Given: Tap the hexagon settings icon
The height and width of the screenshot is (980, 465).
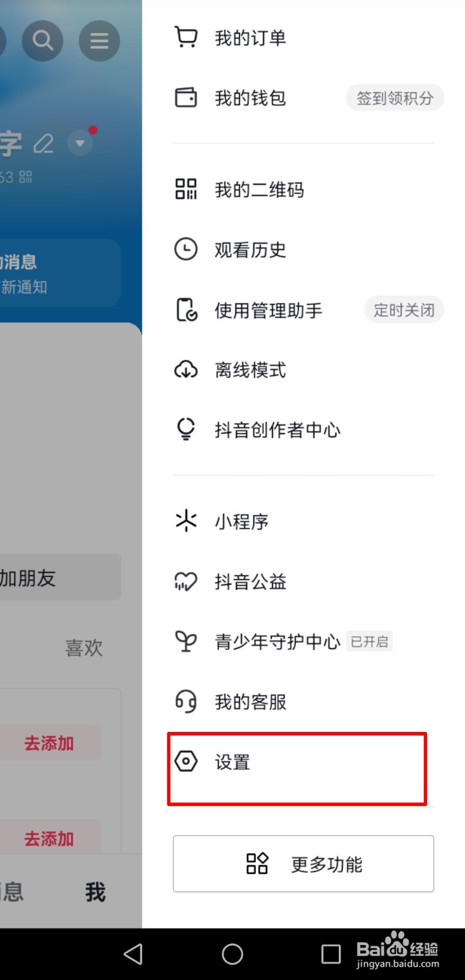Looking at the screenshot, I should 186,761.
